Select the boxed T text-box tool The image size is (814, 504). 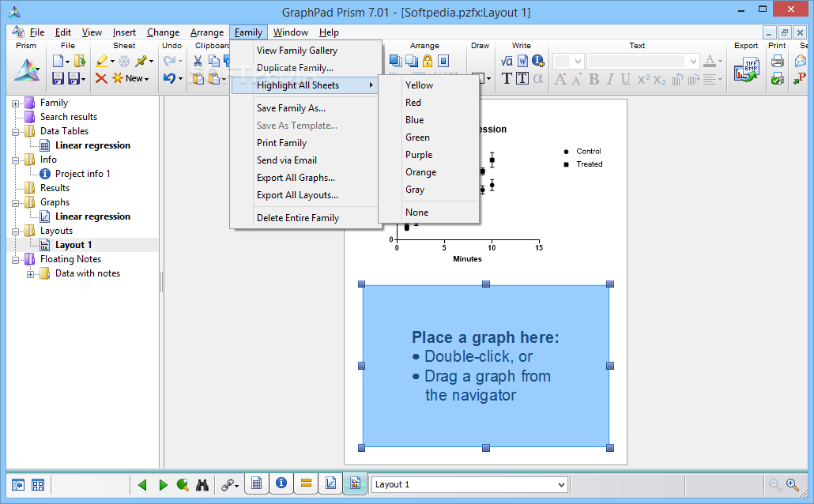[522, 78]
